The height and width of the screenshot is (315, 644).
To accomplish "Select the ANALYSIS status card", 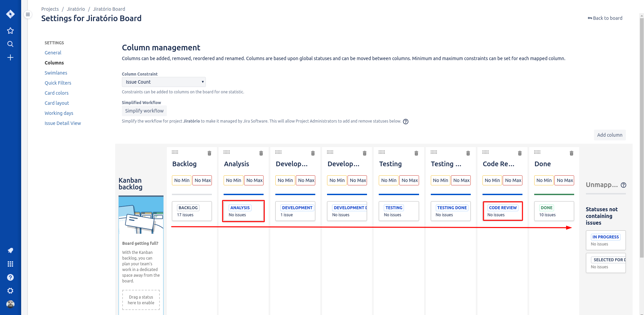I will [x=243, y=211].
